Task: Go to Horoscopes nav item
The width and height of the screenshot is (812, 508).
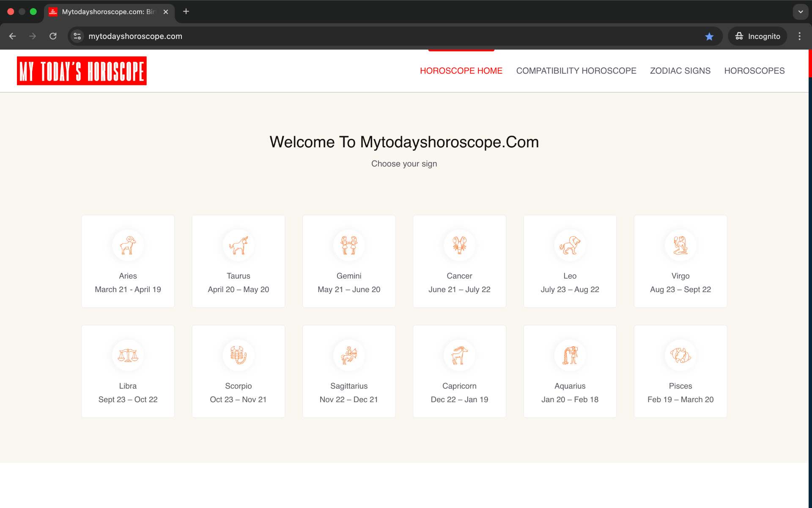Action: click(x=754, y=71)
